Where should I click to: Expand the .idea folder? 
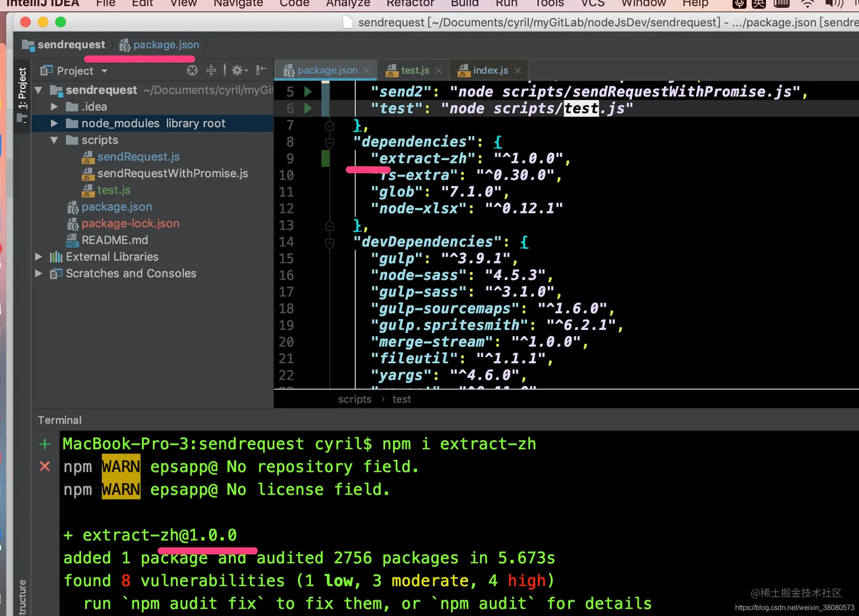point(55,106)
